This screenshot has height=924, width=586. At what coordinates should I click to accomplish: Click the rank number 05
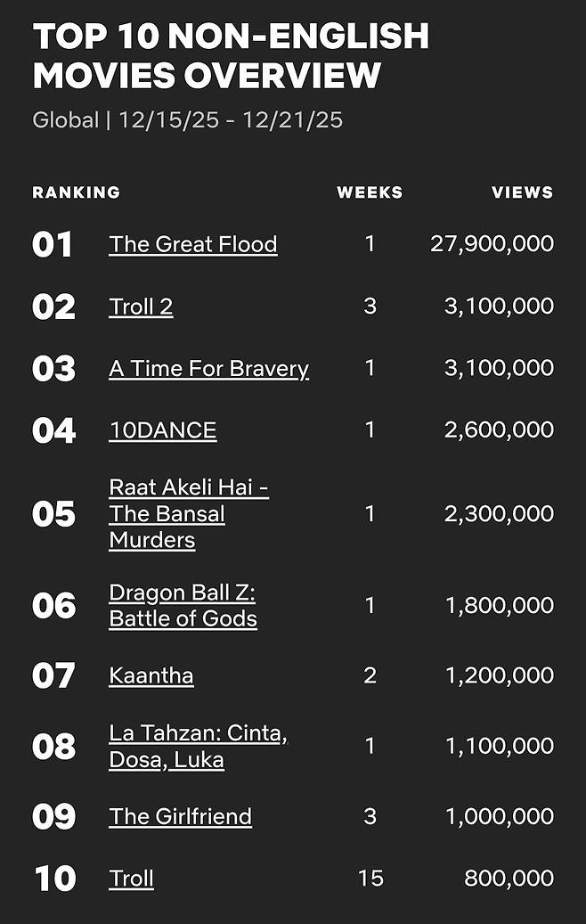53,514
